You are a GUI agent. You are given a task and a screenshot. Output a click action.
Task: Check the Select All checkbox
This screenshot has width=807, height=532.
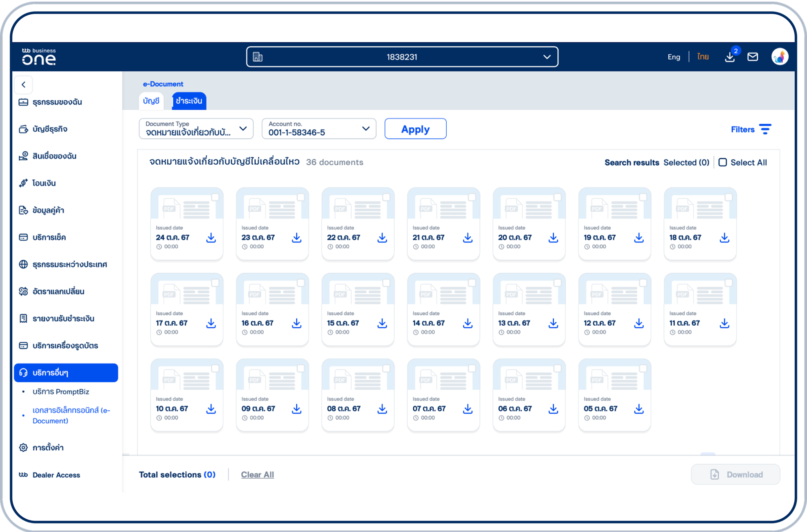click(x=723, y=162)
